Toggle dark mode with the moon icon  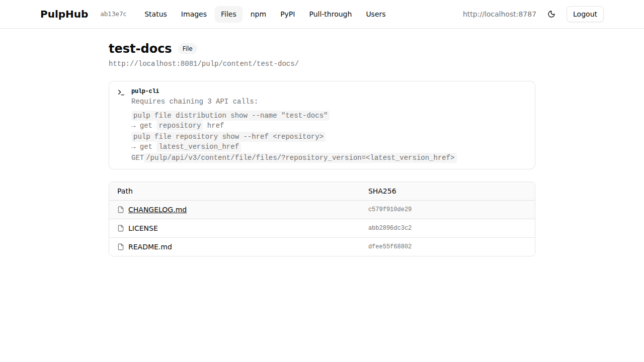[551, 14]
